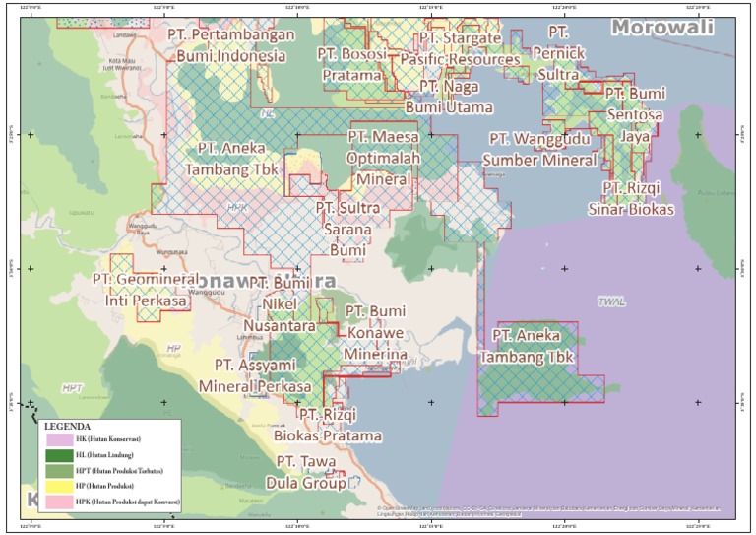The width and height of the screenshot is (756, 535).
Task: Click the 'PT. Tawa Dula Group' label
Action: click(x=306, y=472)
